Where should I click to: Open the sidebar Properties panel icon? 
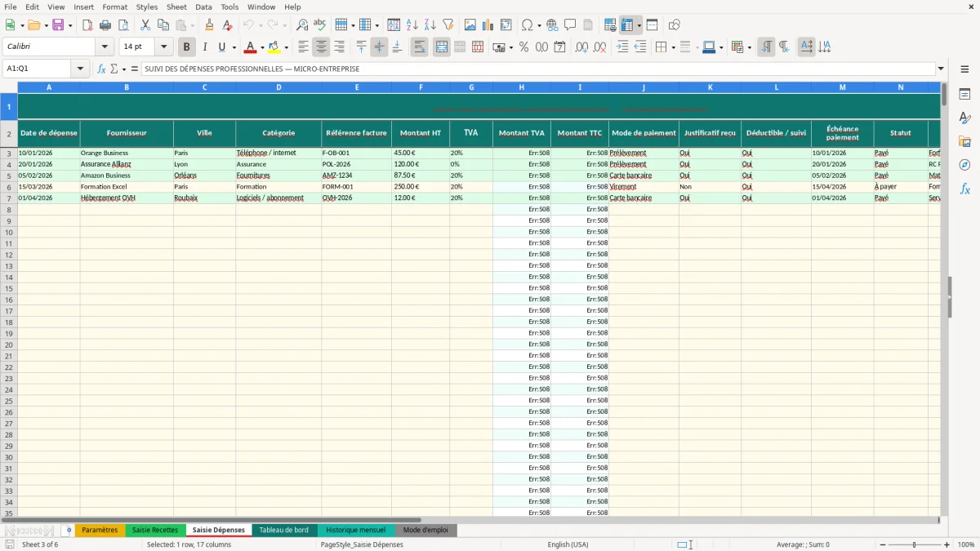tap(964, 95)
